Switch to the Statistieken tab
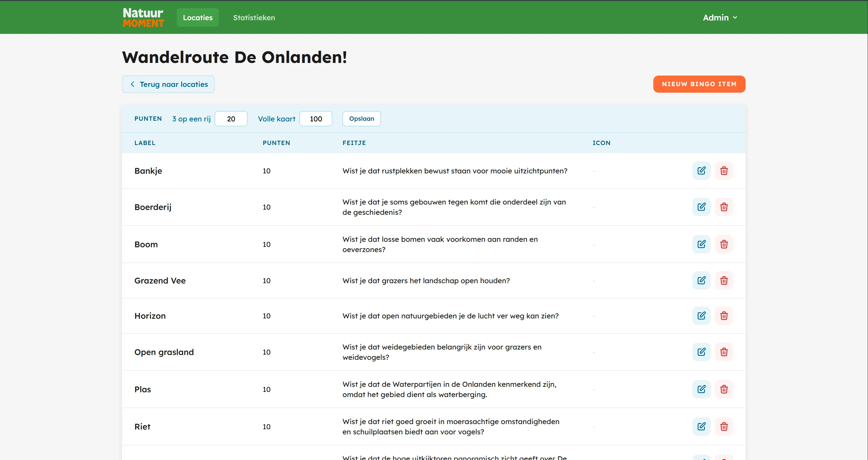Image resolution: width=868 pixels, height=460 pixels. click(254, 17)
